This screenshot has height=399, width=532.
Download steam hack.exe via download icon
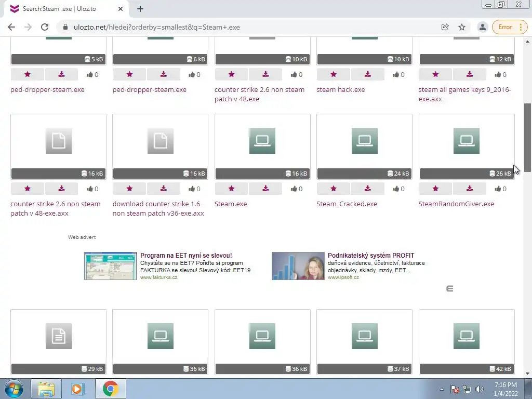coord(367,74)
